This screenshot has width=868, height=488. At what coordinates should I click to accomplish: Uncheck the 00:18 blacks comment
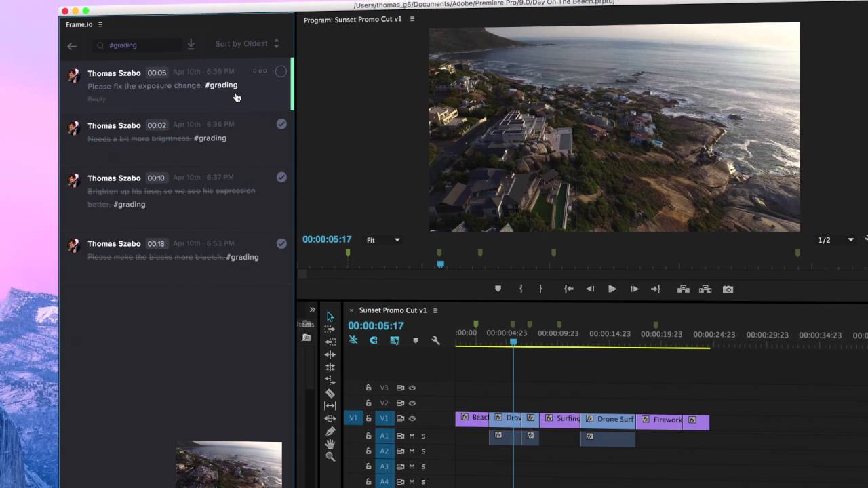(x=281, y=243)
